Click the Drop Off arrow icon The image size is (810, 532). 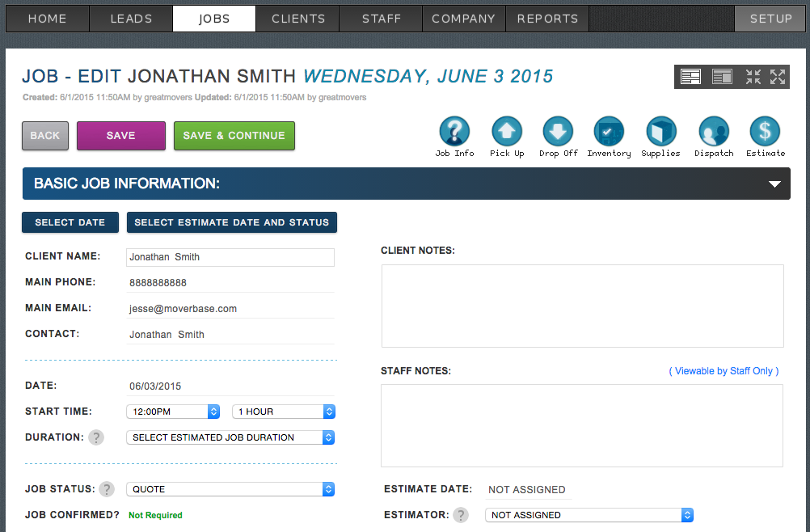(558, 132)
